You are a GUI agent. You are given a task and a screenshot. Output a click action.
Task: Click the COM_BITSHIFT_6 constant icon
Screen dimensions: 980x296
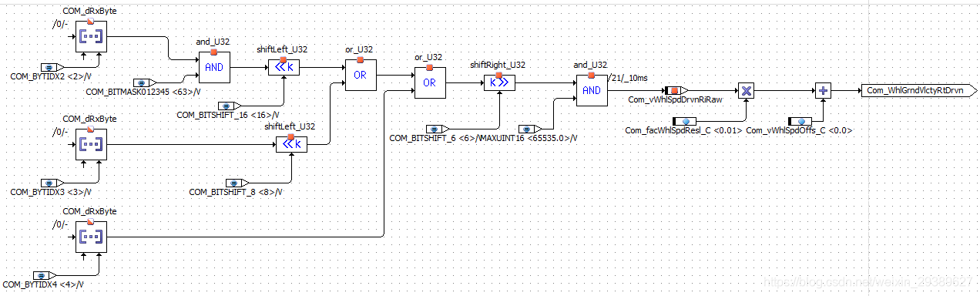(437, 129)
